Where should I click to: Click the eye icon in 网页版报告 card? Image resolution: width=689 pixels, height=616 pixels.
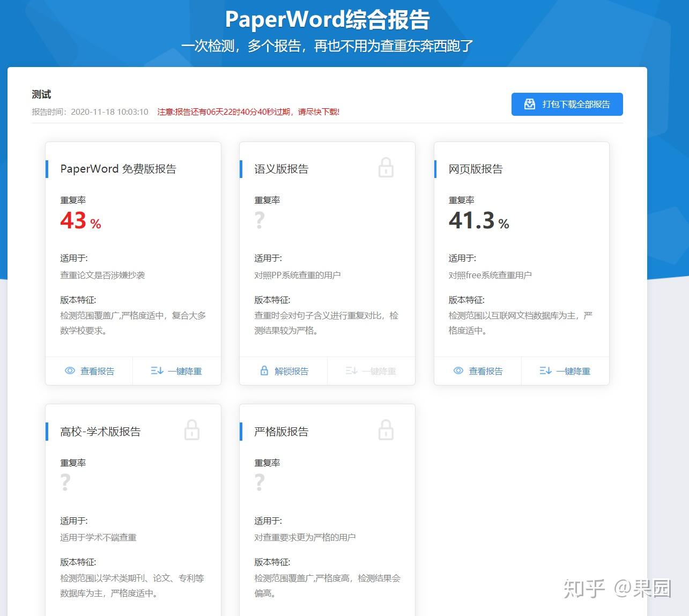pos(458,371)
